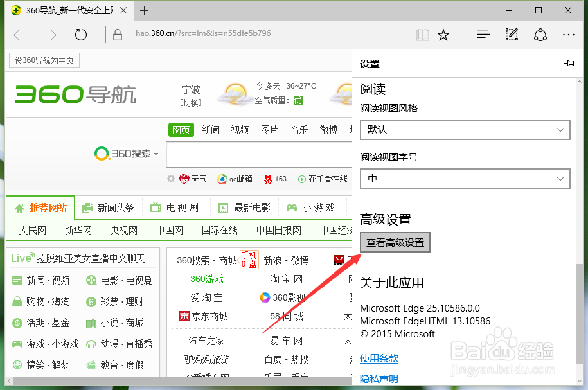The height and width of the screenshot is (390, 588).
Task: Add page to favorites star
Action: (443, 35)
